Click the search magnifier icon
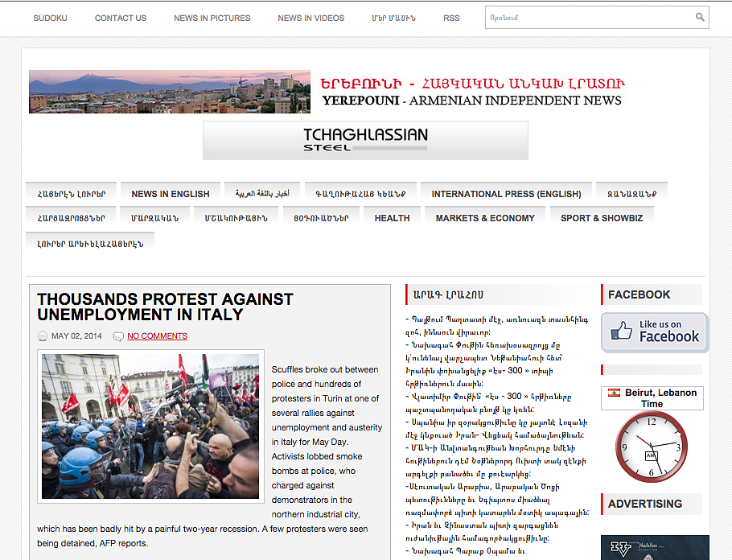Viewport: 732px width, 560px height. [699, 17]
